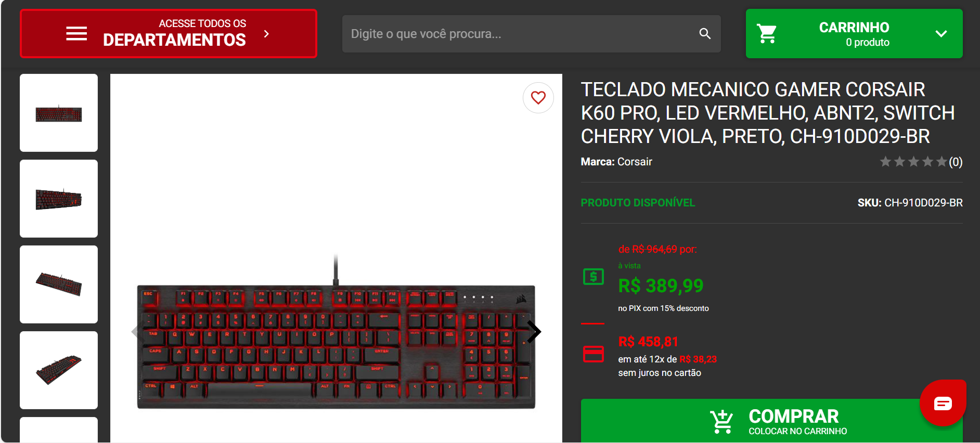Click the shopping cart icon
980x443 pixels.
767,34
